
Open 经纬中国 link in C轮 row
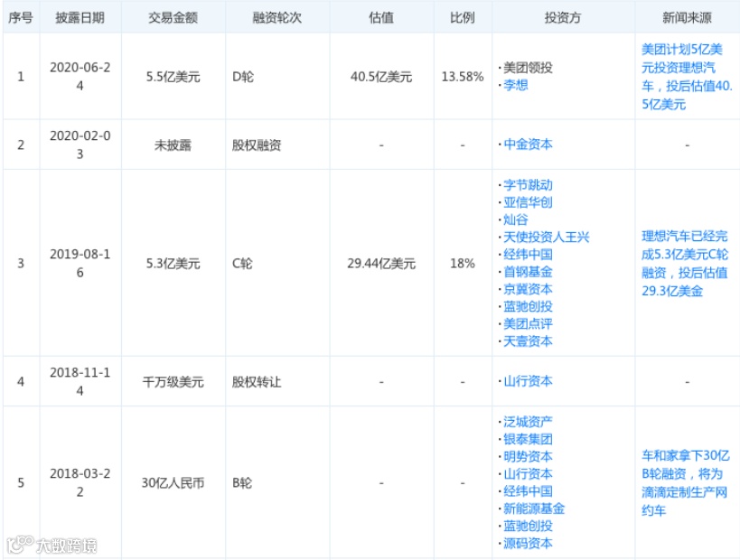(x=528, y=255)
